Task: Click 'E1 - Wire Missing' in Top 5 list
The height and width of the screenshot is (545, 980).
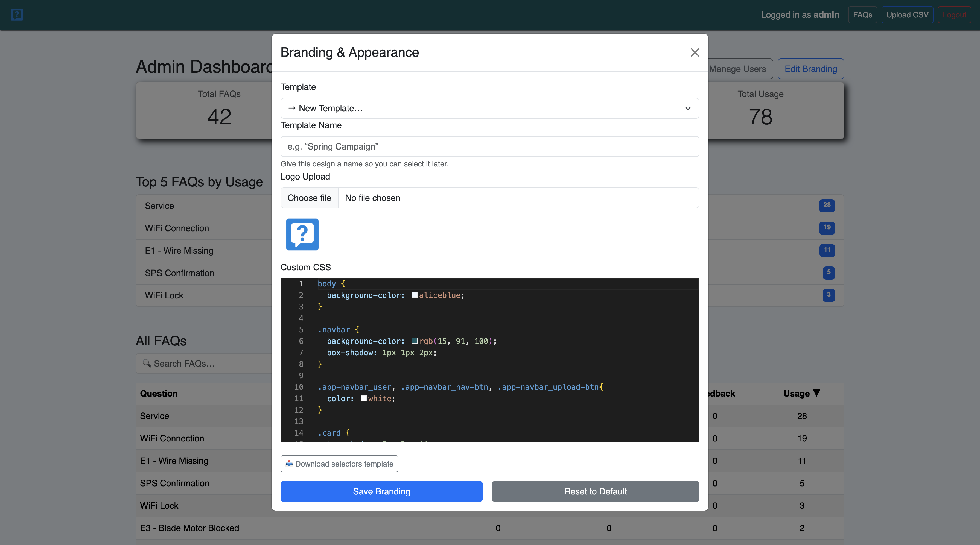Action: point(179,251)
